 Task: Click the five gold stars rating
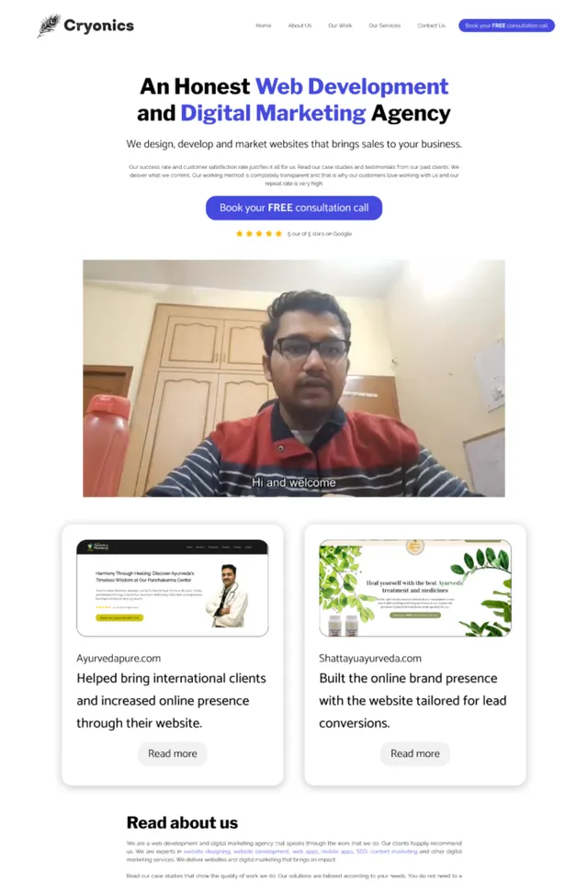point(259,233)
